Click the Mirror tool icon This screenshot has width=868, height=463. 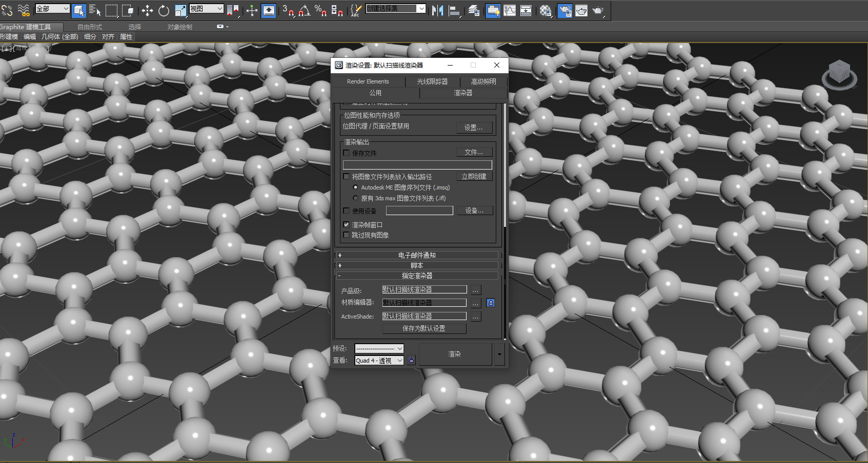438,10
